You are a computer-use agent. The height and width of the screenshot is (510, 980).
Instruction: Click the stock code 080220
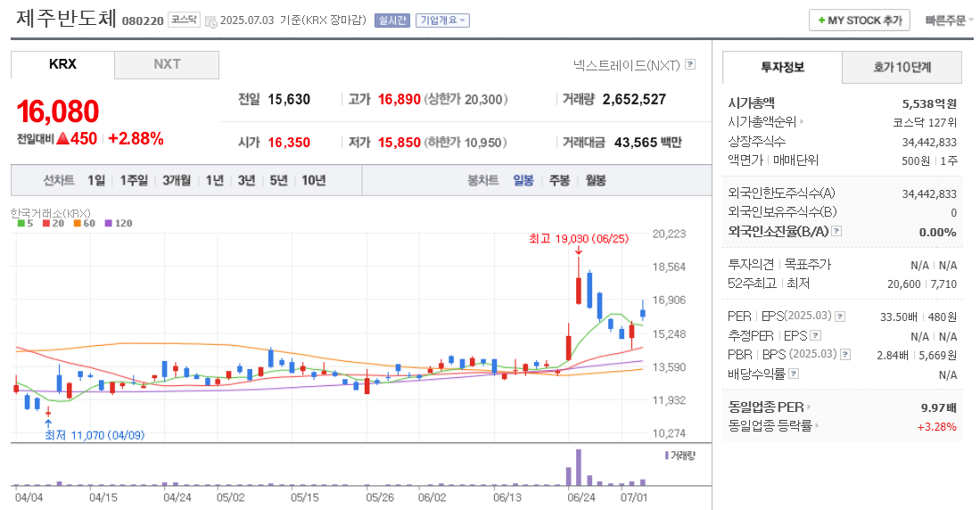[x=143, y=21]
